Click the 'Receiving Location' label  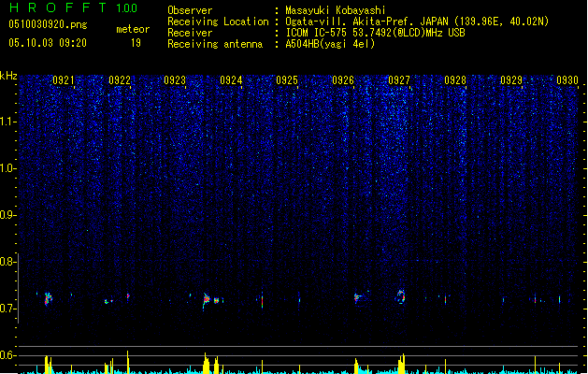point(218,22)
